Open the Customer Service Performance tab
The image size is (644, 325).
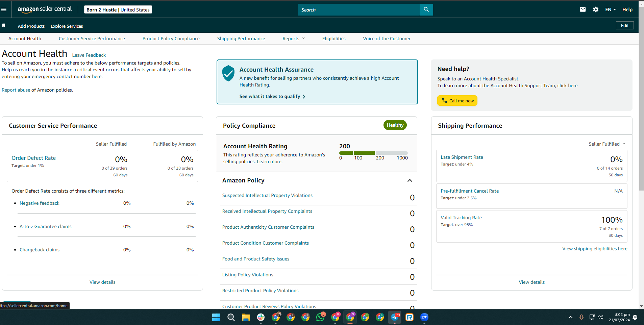92,39
